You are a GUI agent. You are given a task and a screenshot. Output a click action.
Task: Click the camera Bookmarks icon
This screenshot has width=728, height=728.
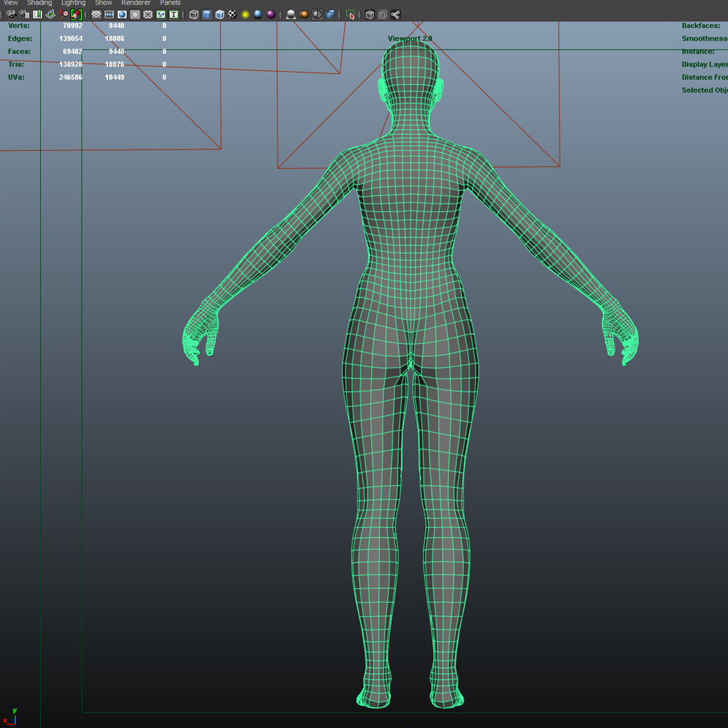tap(38, 15)
